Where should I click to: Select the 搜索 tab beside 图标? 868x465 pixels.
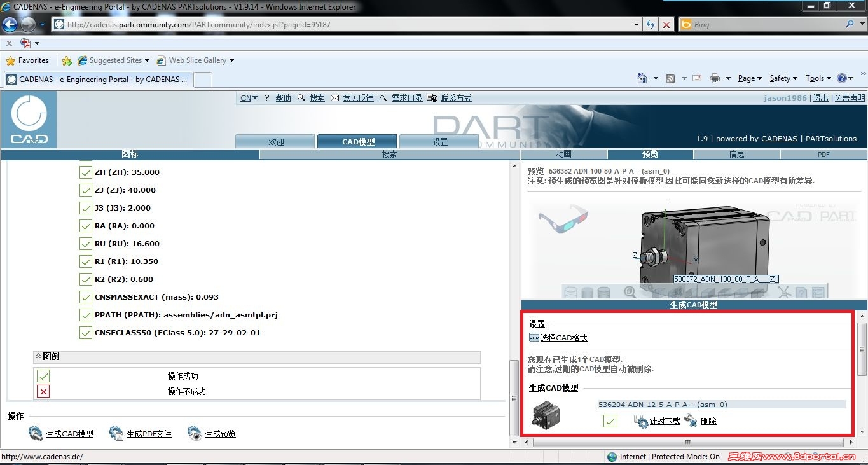(390, 155)
